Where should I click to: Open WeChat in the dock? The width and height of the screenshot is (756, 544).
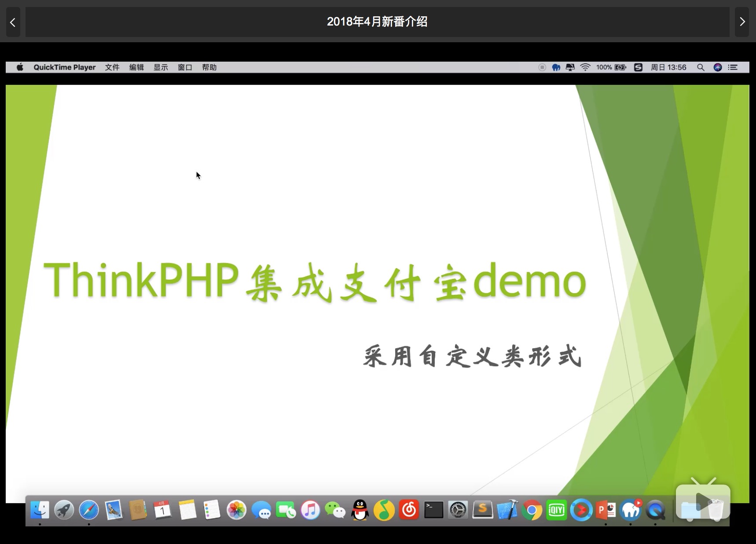[335, 510]
